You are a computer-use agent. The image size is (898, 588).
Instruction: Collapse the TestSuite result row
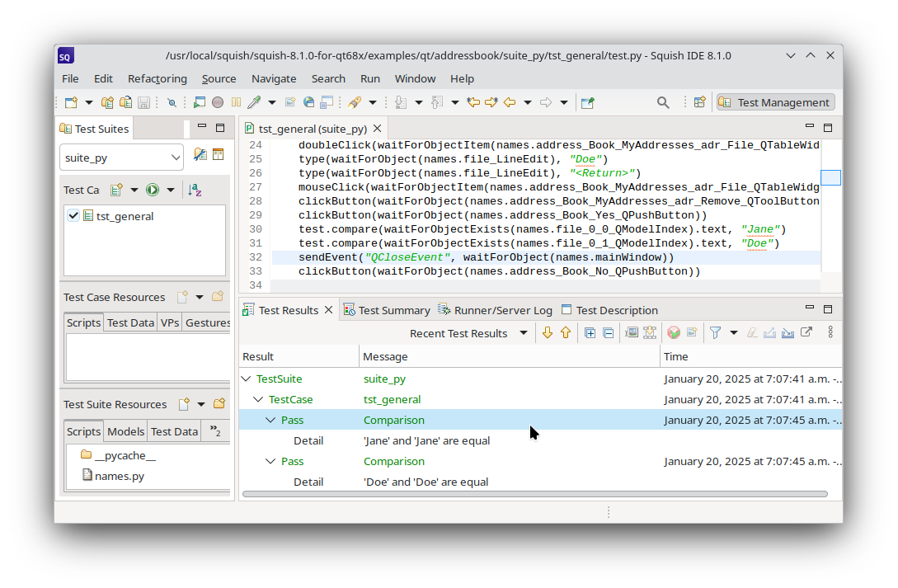coord(246,379)
